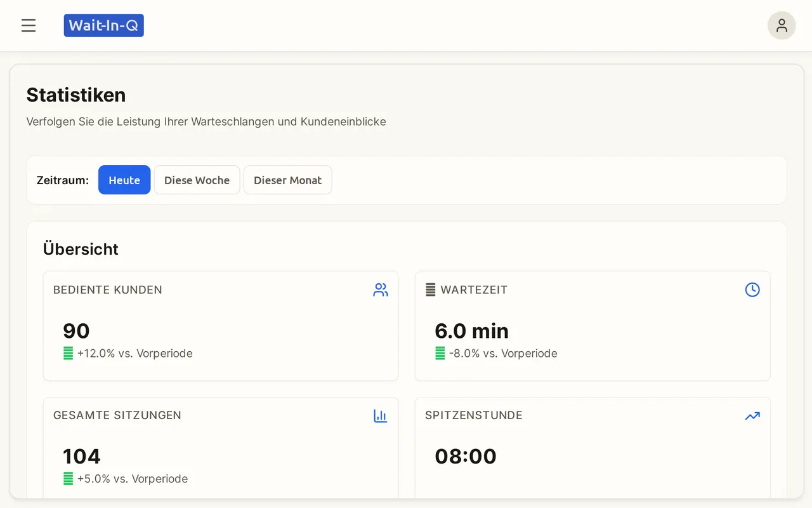This screenshot has width=812, height=508.
Task: Click the BEDIENTE KUNDEN card label
Action: click(x=108, y=290)
